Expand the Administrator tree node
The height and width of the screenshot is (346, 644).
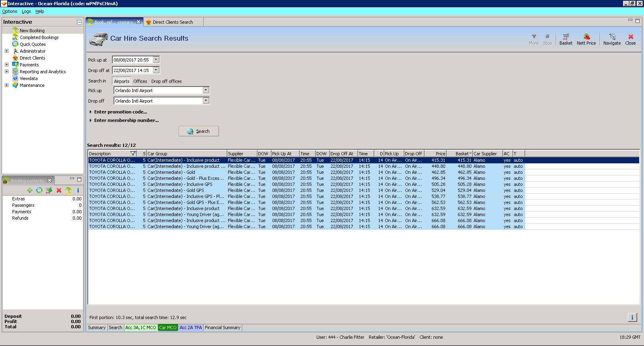(x=6, y=51)
